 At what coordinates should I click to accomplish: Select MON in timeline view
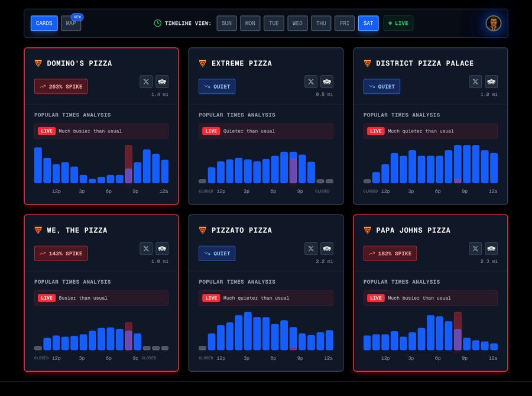250,23
